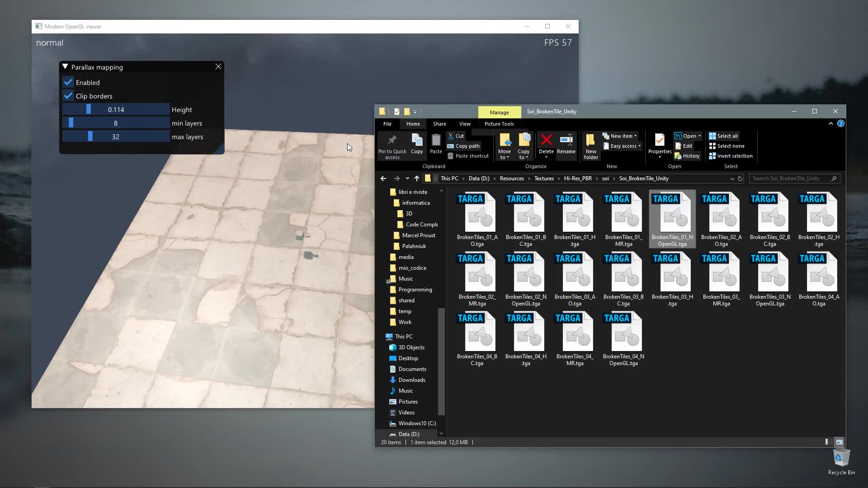The image size is (868, 488).
Task: Create a New folder with the ribbon icon
Action: coord(590,144)
